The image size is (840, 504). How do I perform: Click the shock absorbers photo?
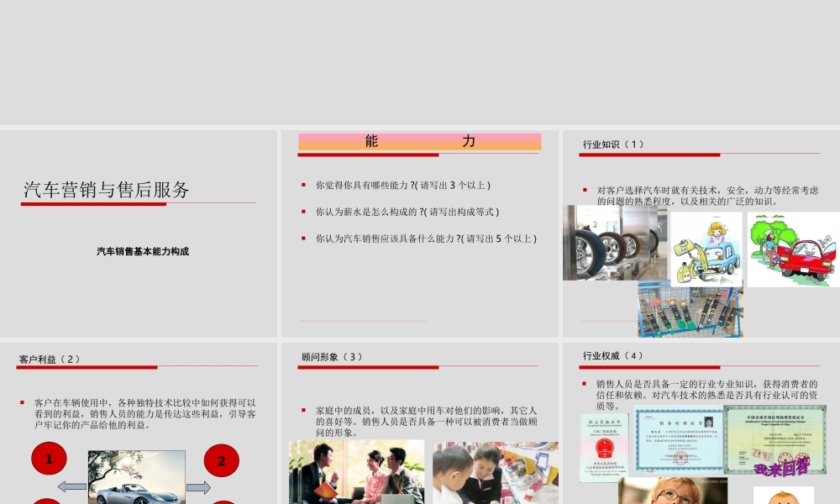pyautogui.click(x=690, y=310)
